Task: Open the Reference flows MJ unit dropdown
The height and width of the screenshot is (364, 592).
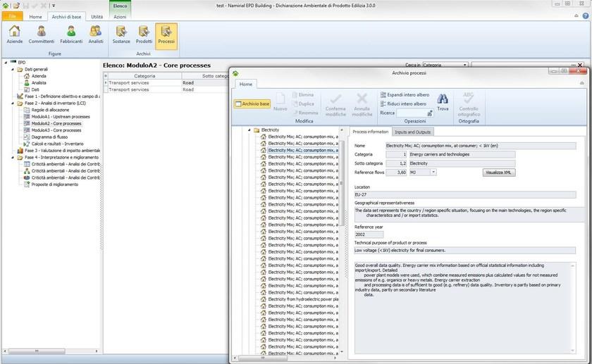Action: point(433,172)
